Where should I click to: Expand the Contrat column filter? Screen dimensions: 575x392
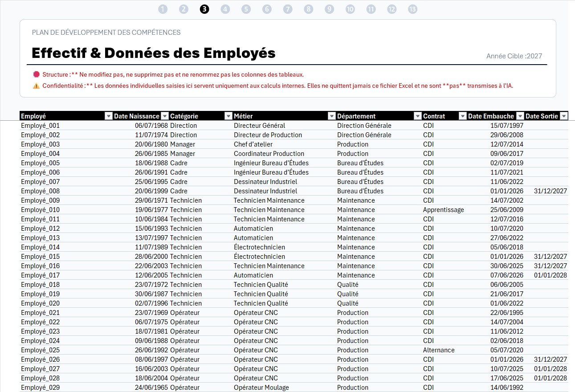tap(462, 116)
